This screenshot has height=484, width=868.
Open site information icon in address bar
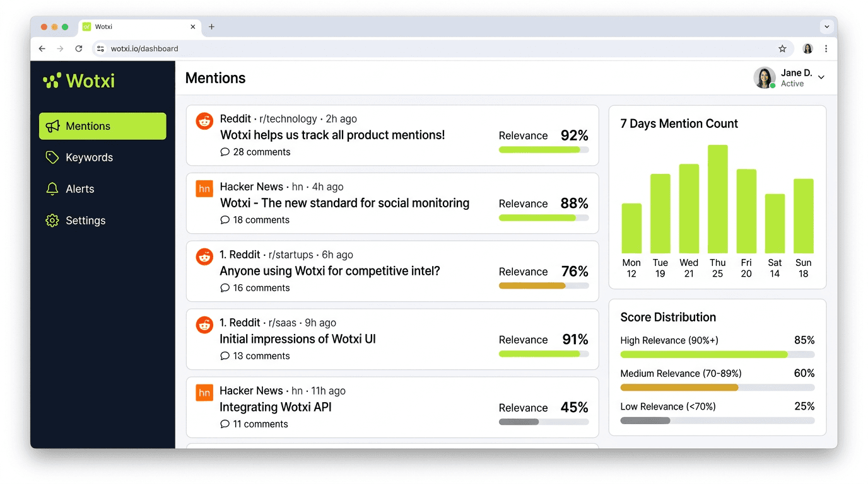coord(101,49)
